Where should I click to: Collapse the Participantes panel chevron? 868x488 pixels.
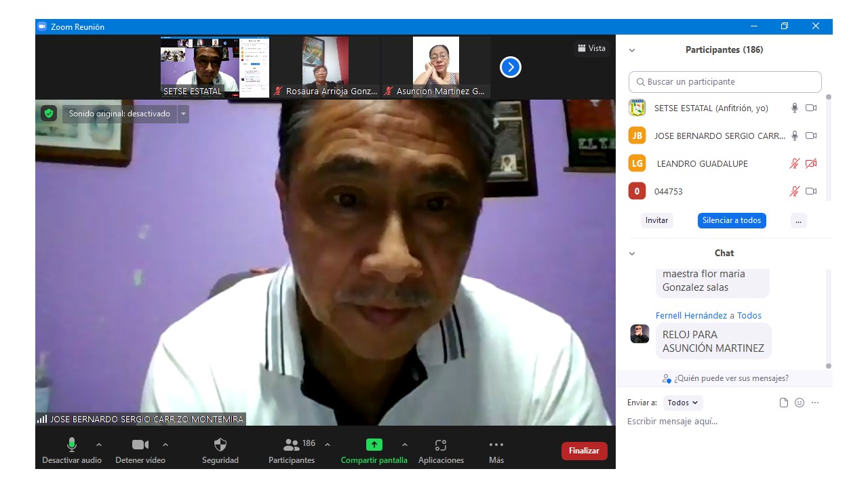pos(632,50)
